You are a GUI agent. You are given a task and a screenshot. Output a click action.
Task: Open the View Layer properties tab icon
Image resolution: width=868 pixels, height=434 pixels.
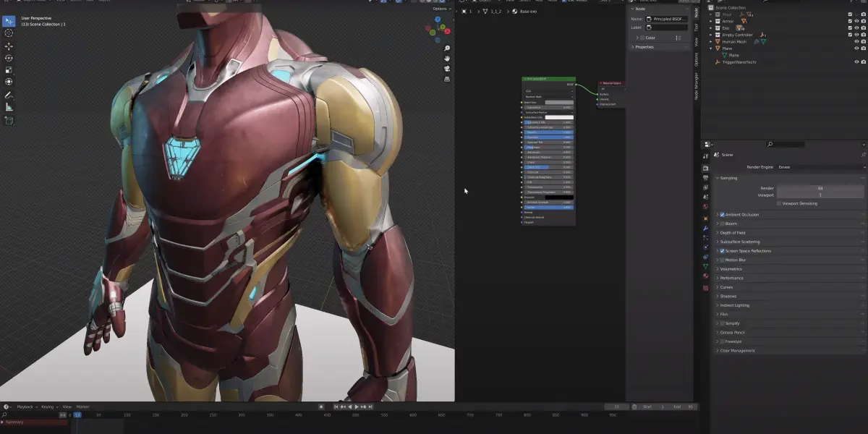(x=705, y=187)
